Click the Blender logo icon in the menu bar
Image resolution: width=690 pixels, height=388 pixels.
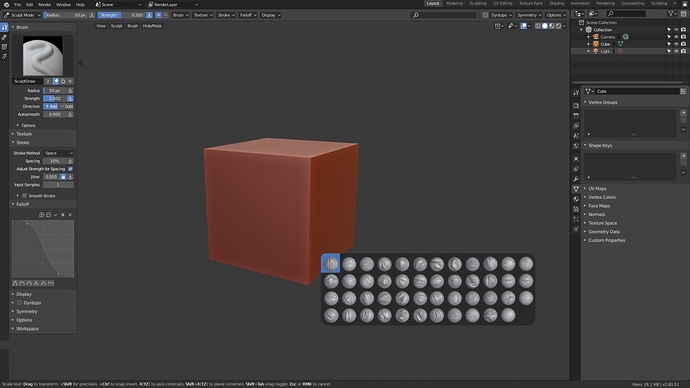click(x=6, y=4)
